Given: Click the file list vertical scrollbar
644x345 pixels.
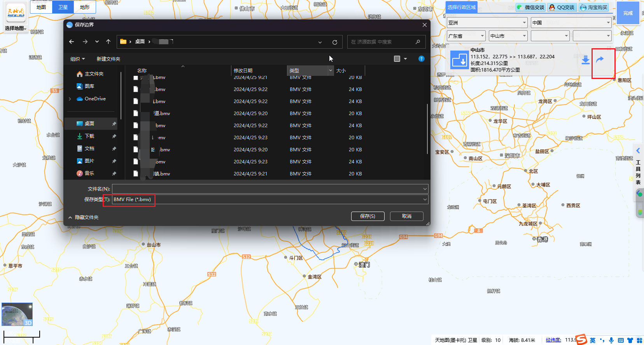Looking at the screenshot, I should pyautogui.click(x=427, y=128).
